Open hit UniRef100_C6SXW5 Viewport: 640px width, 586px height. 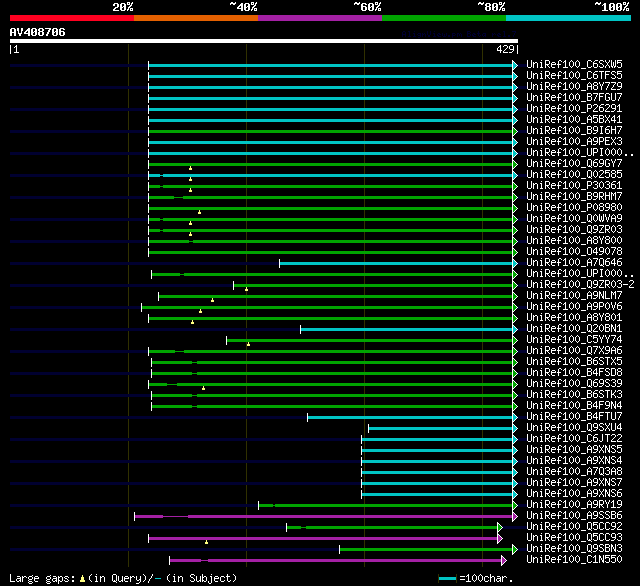574,64
